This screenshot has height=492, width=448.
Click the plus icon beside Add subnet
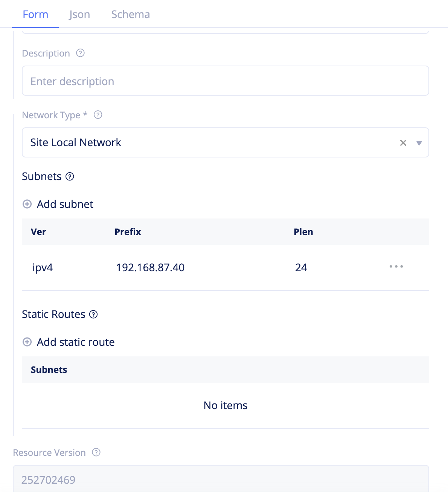click(x=27, y=204)
